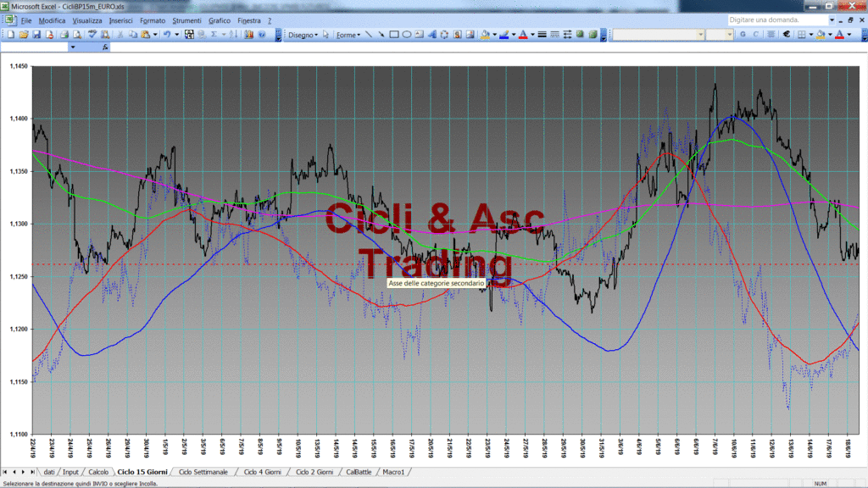The width and height of the screenshot is (868, 488).
Task: Open the font name combo box
Action: [x=659, y=35]
